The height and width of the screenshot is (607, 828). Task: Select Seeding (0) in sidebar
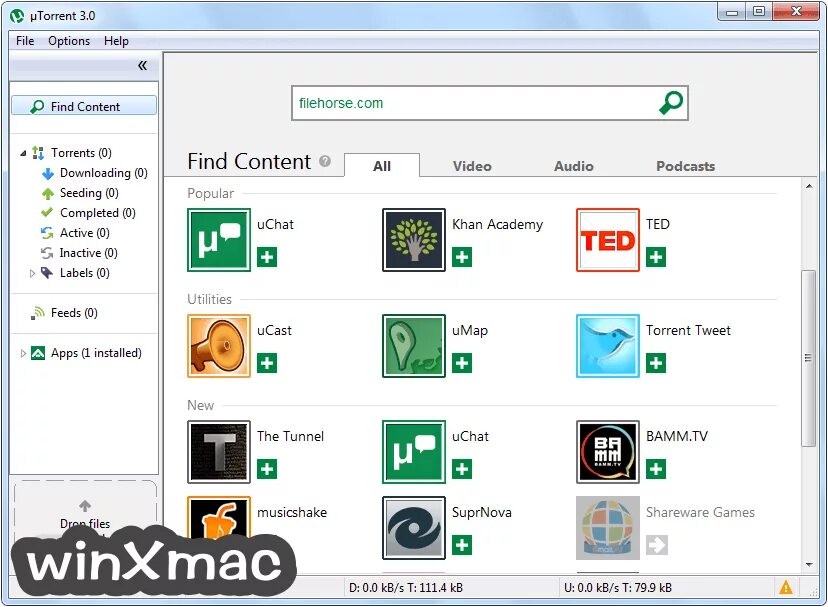(x=89, y=193)
